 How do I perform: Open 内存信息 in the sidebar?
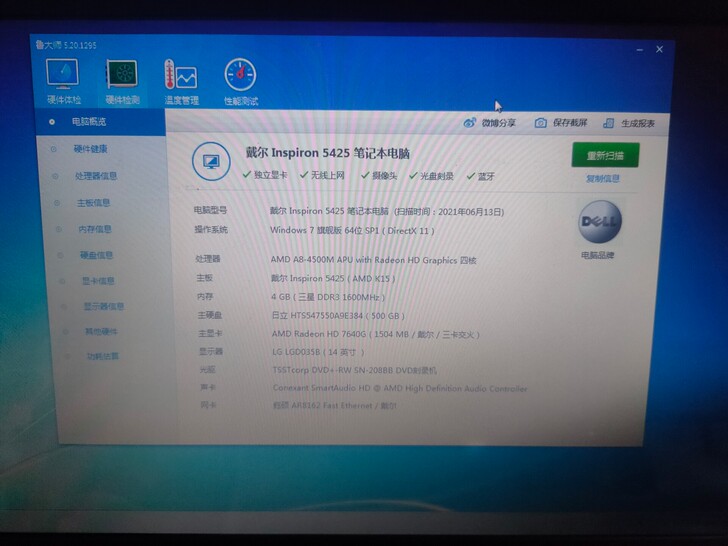pyautogui.click(x=95, y=229)
